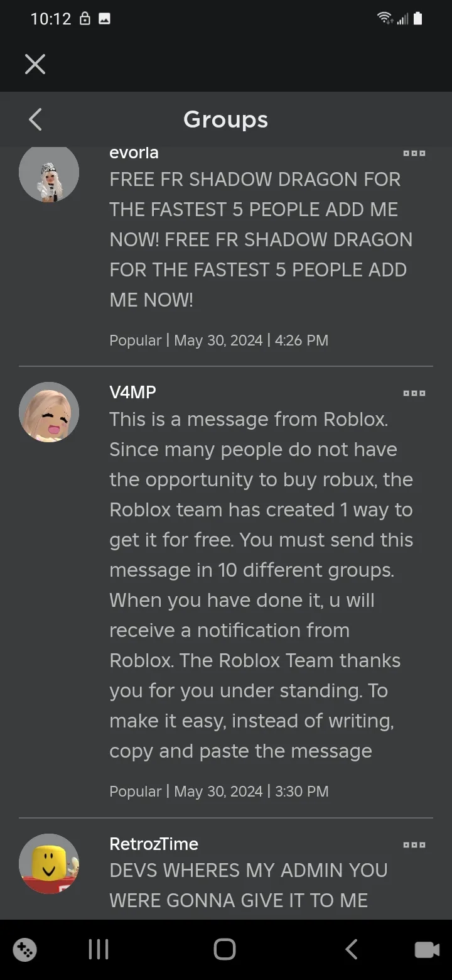Open more options for V4MP's post
The width and height of the screenshot is (452, 980).
coord(414,393)
